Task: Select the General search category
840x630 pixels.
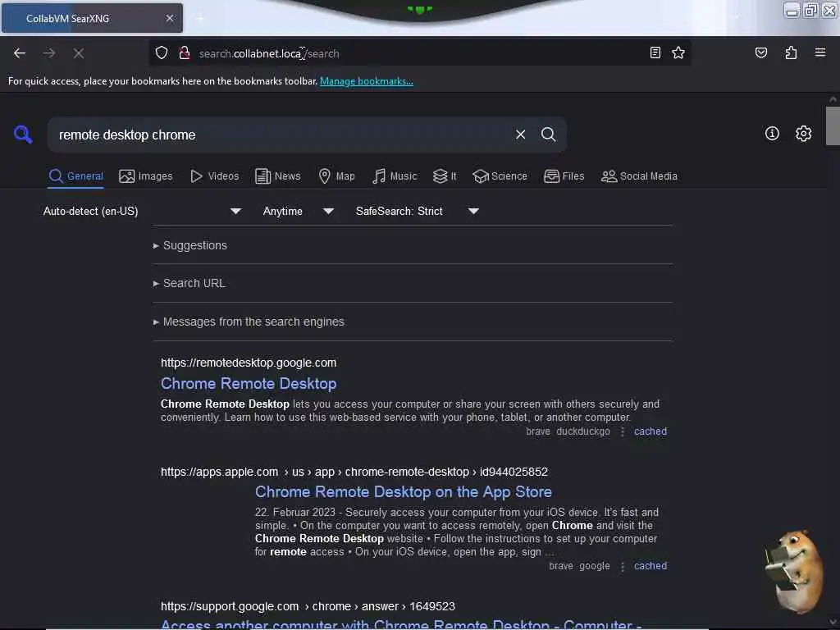Action: coord(75,176)
